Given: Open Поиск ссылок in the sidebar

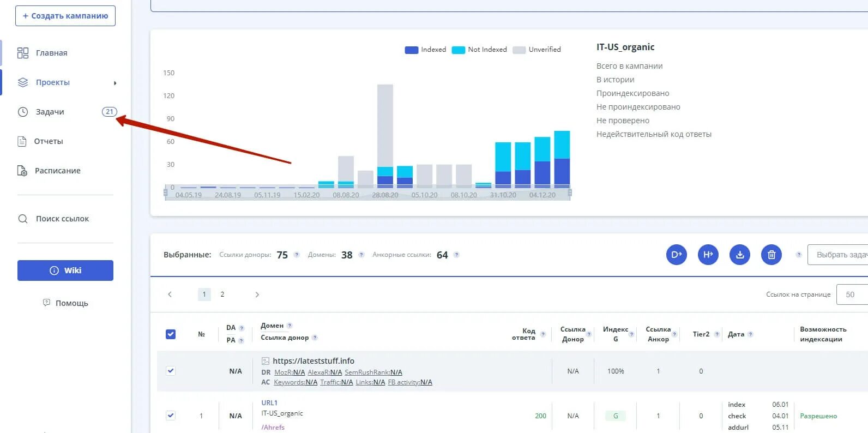Looking at the screenshot, I should tap(62, 219).
